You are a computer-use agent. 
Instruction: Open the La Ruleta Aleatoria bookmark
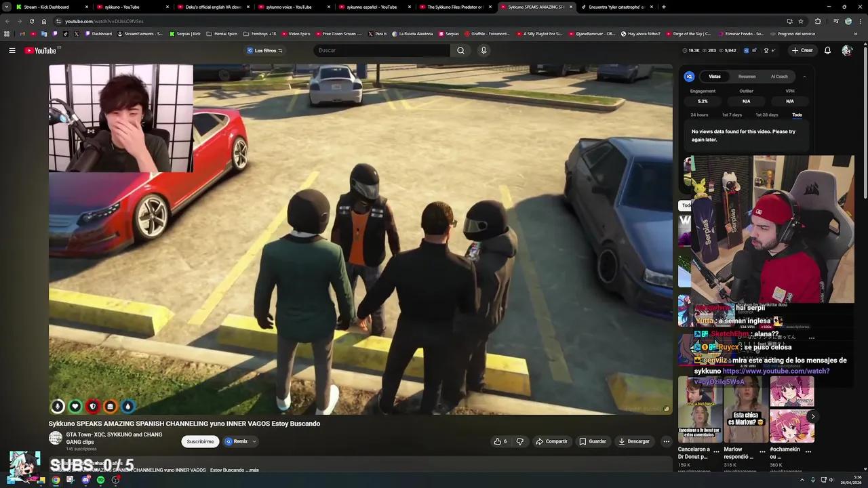414,33
